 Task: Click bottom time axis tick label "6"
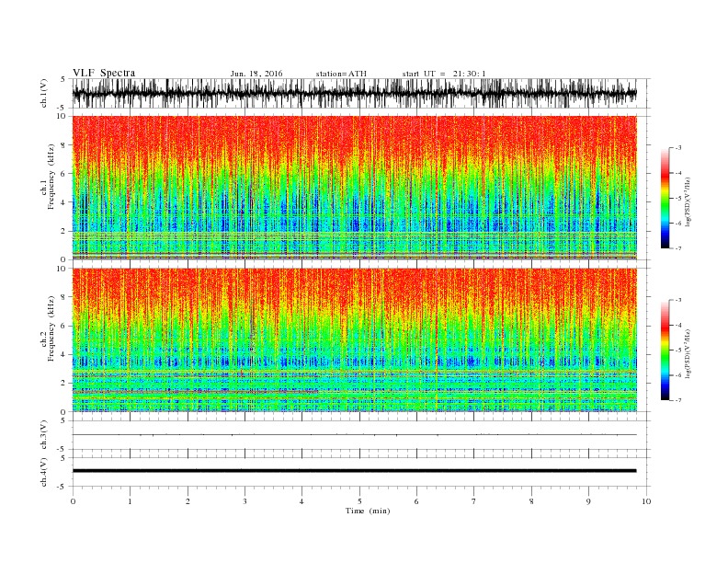tap(416, 501)
